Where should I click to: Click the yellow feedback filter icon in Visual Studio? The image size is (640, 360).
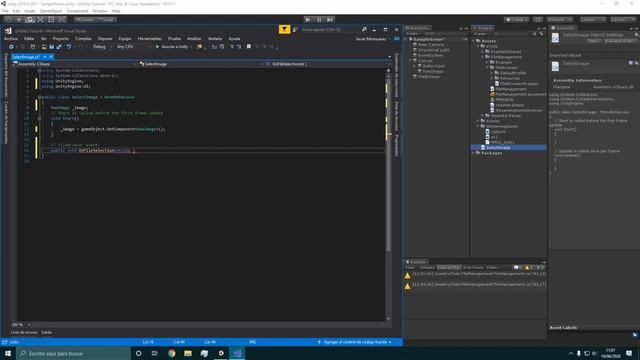click(284, 29)
